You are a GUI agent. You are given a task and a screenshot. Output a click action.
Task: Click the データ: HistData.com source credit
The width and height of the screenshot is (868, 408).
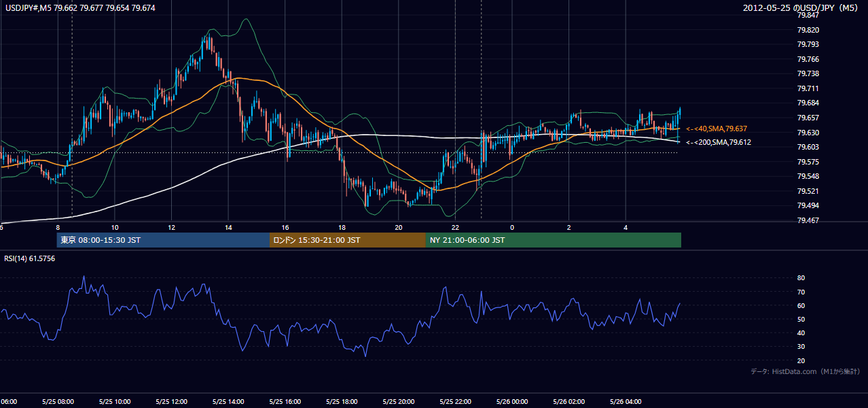[x=806, y=371]
